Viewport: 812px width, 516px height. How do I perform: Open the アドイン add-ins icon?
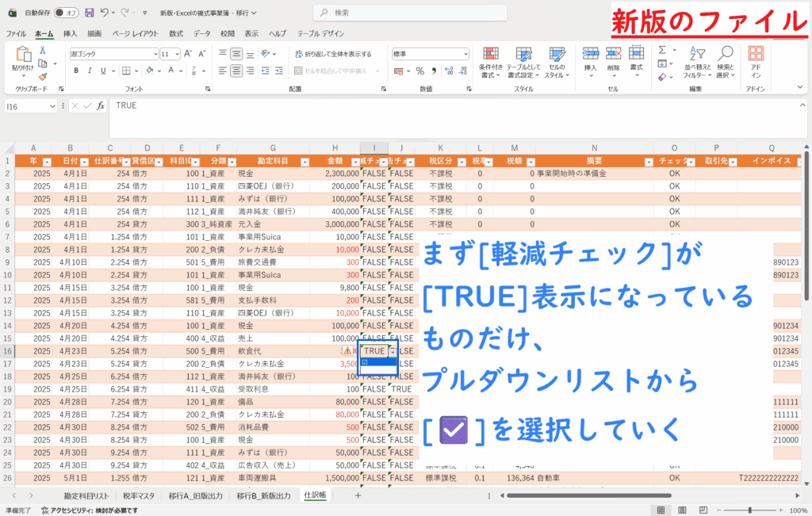(x=756, y=61)
